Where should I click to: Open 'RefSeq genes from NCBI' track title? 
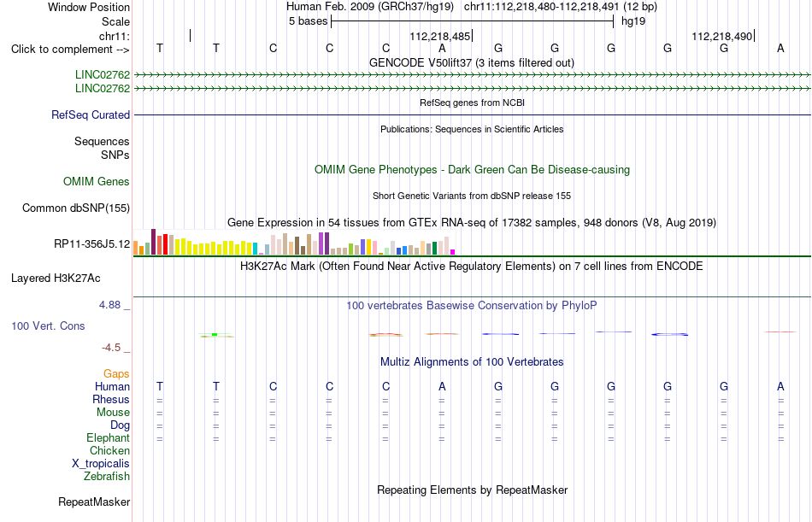(472, 103)
